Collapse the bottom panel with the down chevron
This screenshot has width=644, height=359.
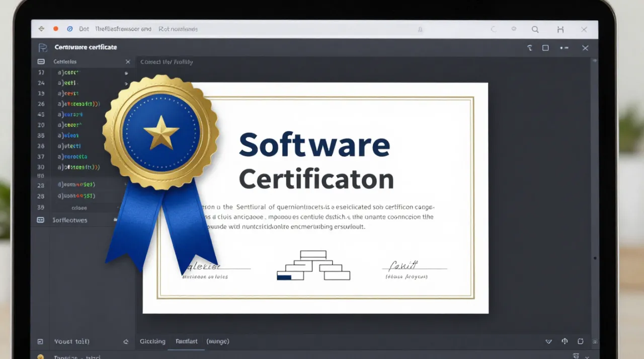pyautogui.click(x=549, y=341)
